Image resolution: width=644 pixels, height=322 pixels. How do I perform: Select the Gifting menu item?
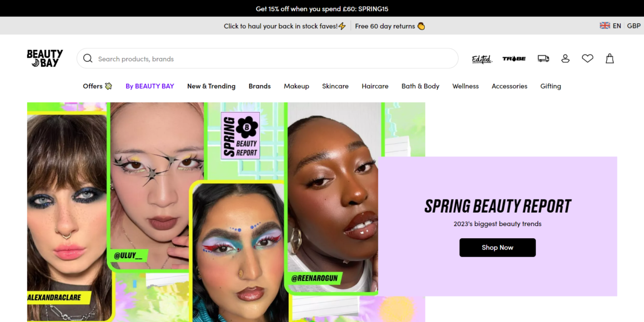tap(551, 86)
